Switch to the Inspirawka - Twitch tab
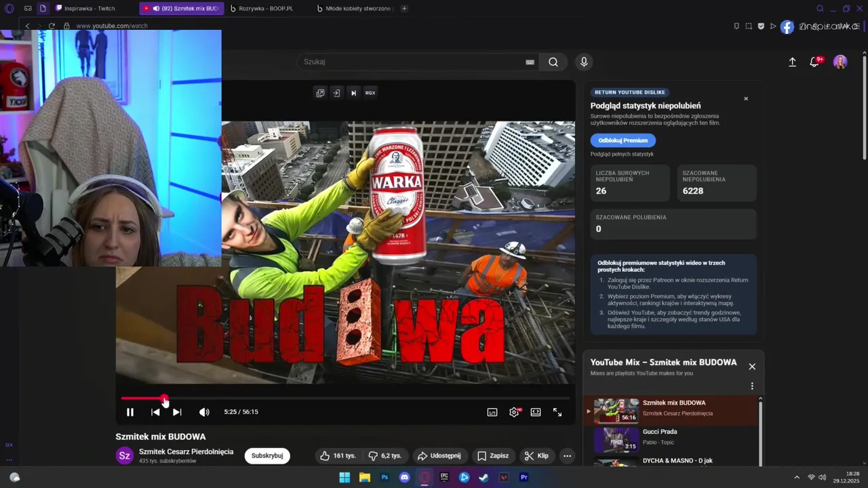 (x=87, y=8)
